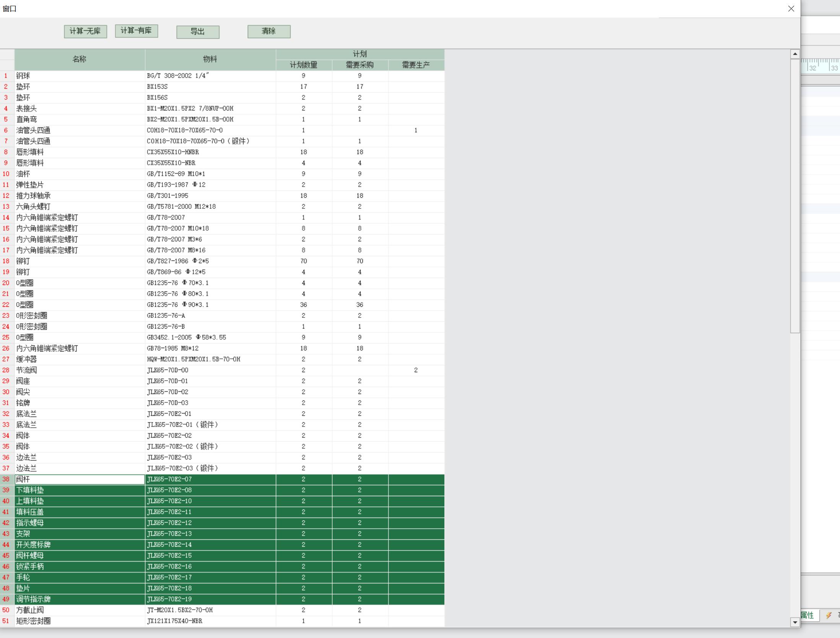Select the 弹性垫片 name cell

pyautogui.click(x=80, y=185)
